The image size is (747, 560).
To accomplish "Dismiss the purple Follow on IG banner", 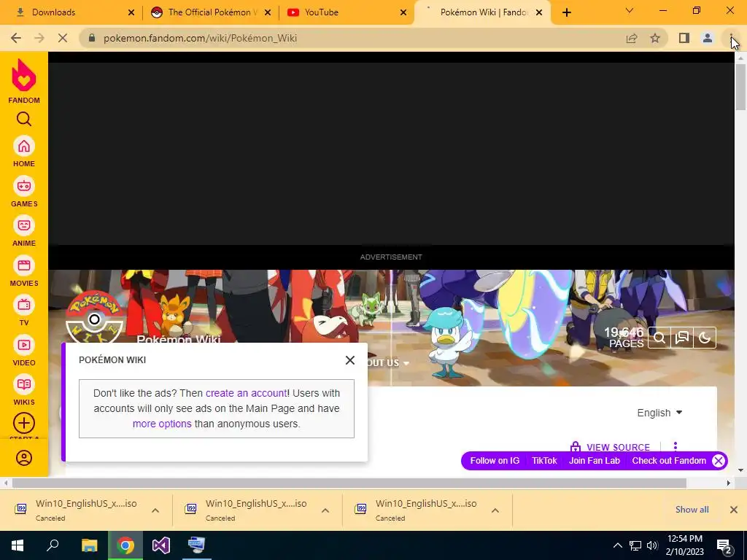I will point(719,461).
